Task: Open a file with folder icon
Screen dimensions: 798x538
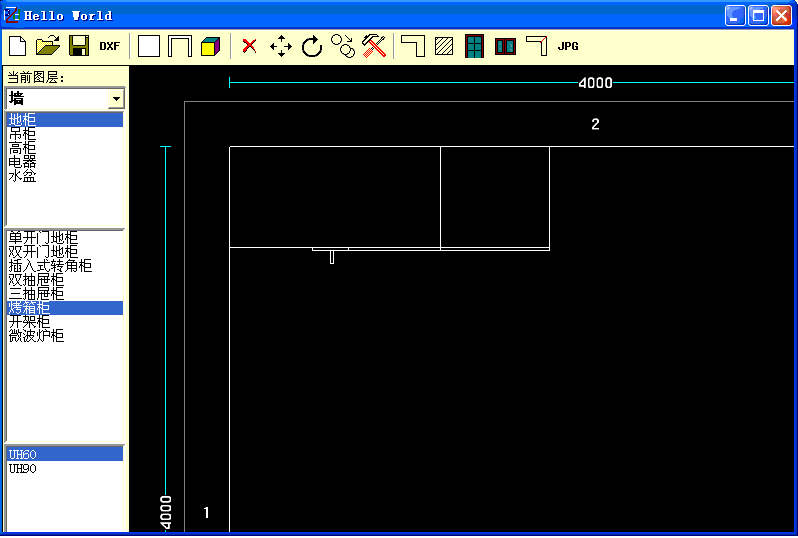Action: (48, 46)
